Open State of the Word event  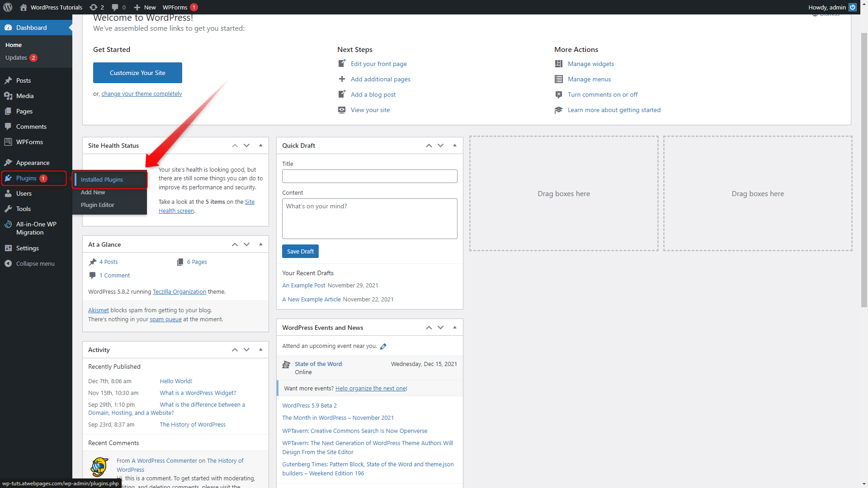pyautogui.click(x=318, y=364)
